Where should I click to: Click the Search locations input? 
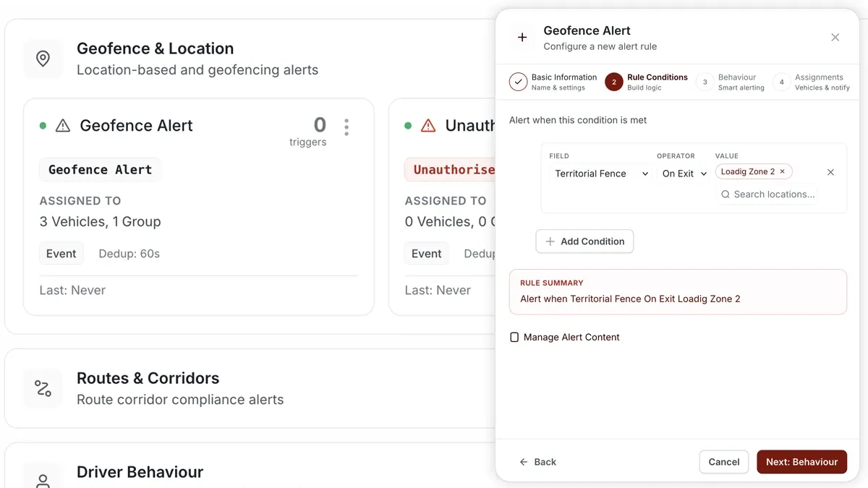[x=767, y=194]
